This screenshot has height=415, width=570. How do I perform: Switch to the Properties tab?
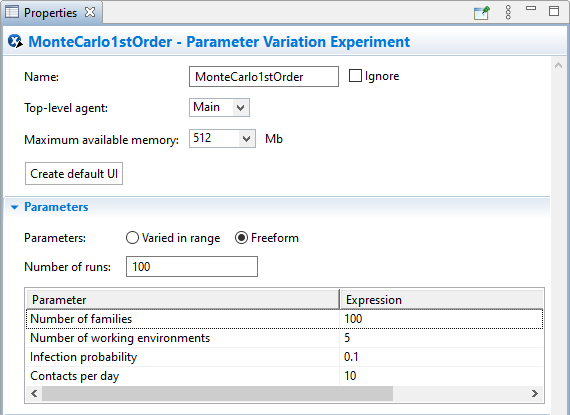[50, 12]
